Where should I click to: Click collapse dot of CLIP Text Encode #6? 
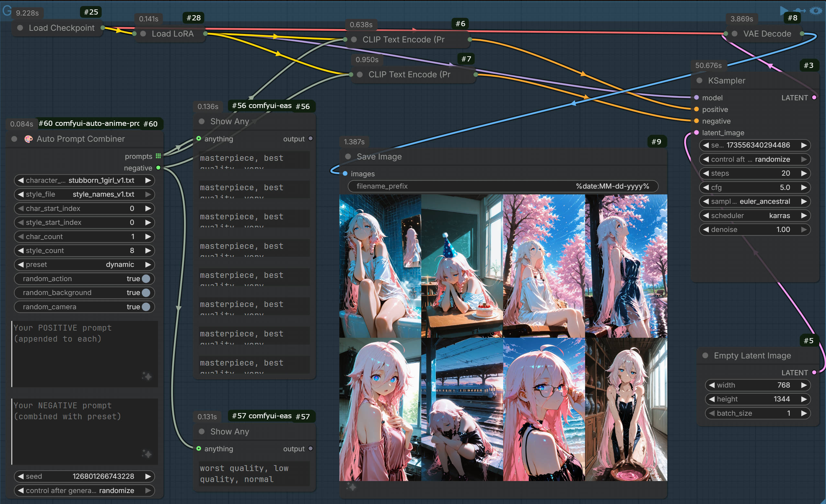click(x=354, y=39)
